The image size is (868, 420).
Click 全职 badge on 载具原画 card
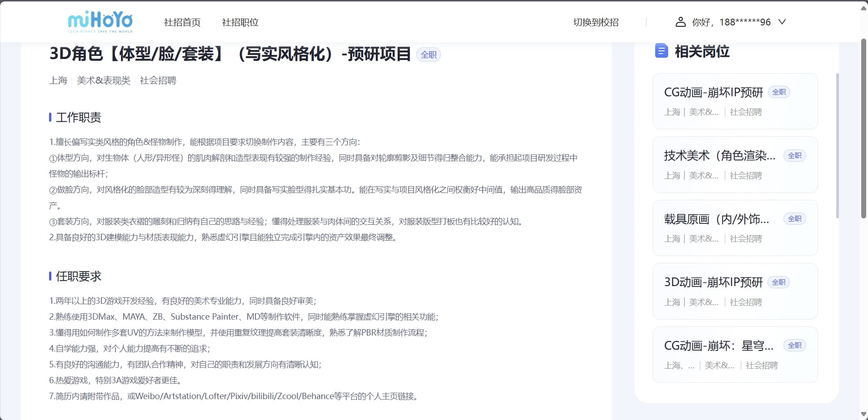tap(794, 219)
